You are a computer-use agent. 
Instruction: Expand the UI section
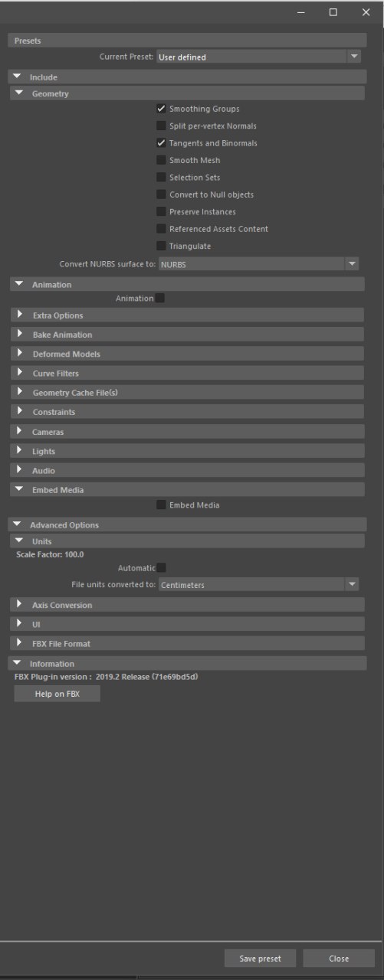(x=187, y=624)
